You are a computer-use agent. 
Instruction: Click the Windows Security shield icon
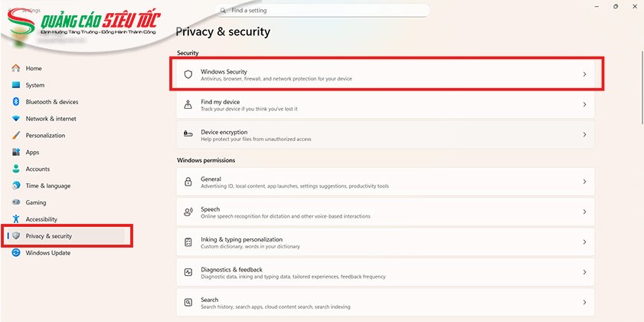pyautogui.click(x=188, y=74)
